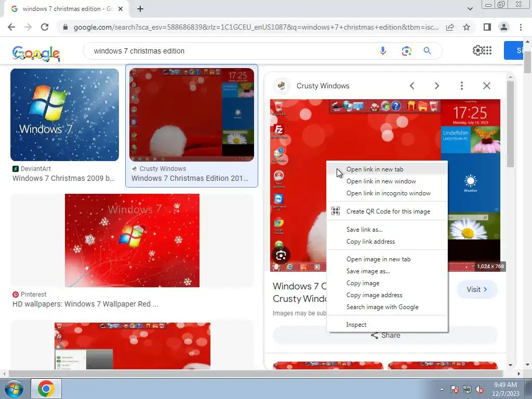Viewport: 532px width, 399px height.
Task: Choose Open link in new window
Action: (387, 181)
